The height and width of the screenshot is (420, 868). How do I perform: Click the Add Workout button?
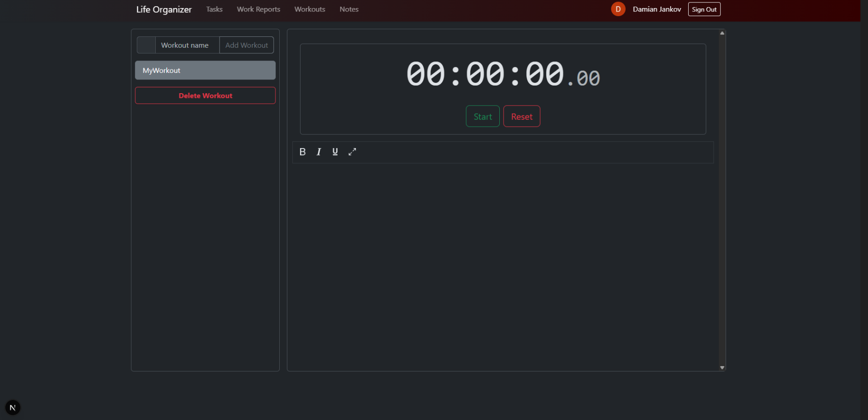(247, 45)
